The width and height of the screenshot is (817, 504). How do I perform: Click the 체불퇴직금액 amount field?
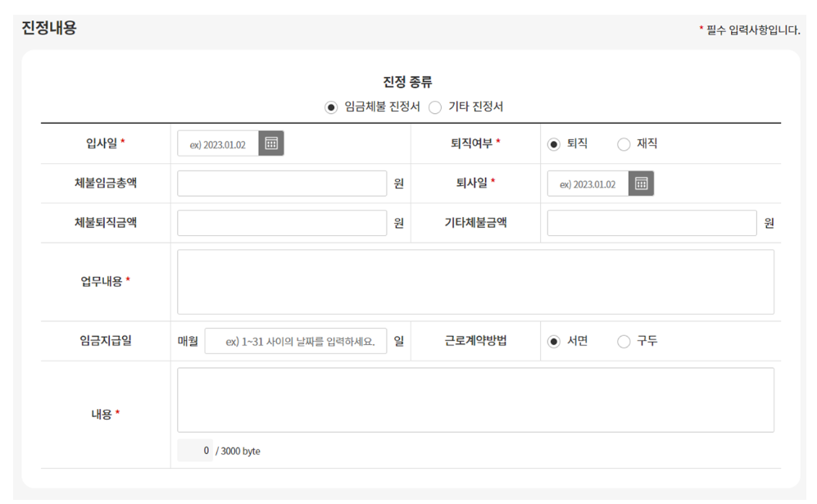282,222
